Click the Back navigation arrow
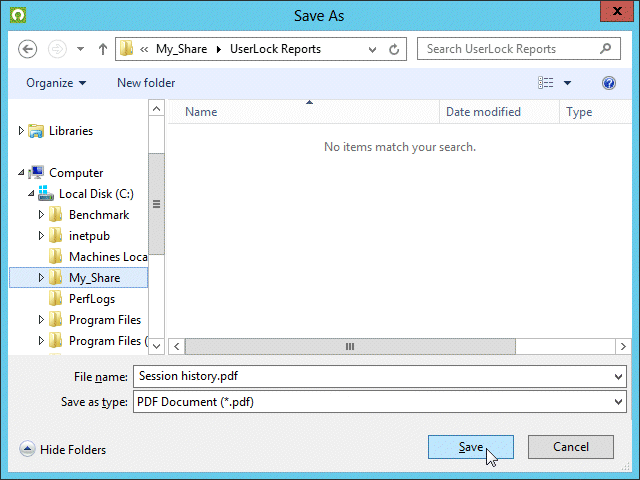The width and height of the screenshot is (640, 480). (28, 49)
